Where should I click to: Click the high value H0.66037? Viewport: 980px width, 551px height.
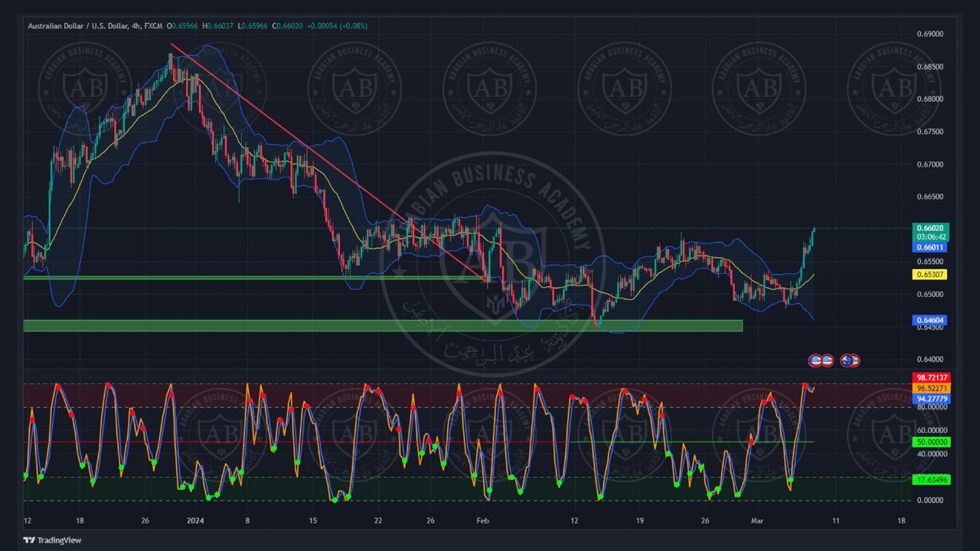tap(219, 26)
